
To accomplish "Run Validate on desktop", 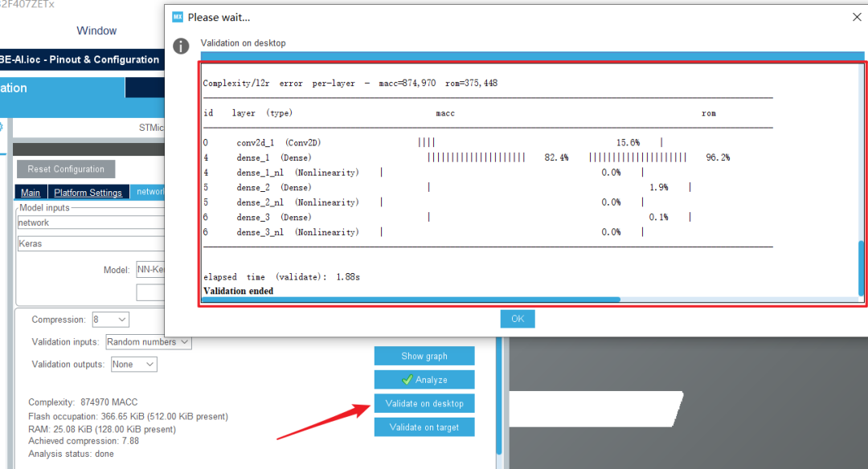I will (x=424, y=404).
